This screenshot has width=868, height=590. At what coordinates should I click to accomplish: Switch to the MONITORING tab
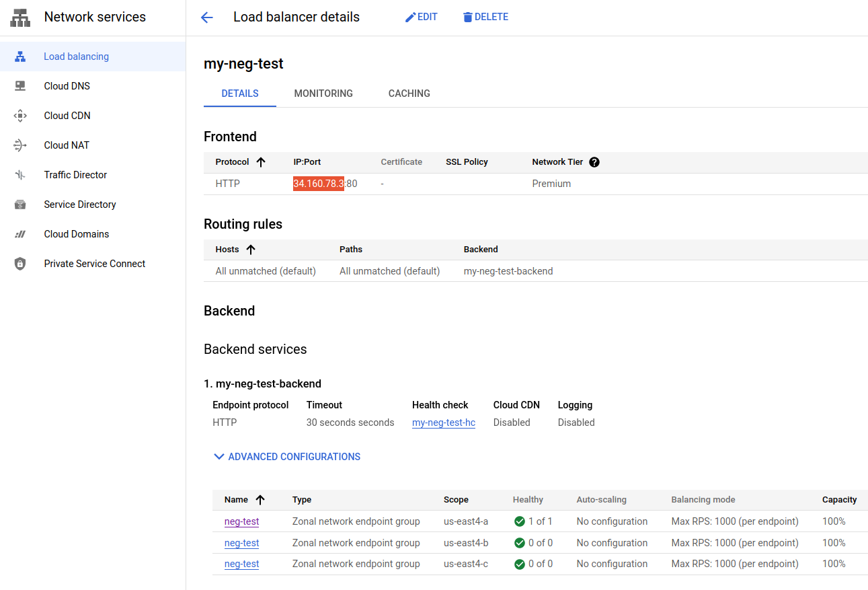323,94
